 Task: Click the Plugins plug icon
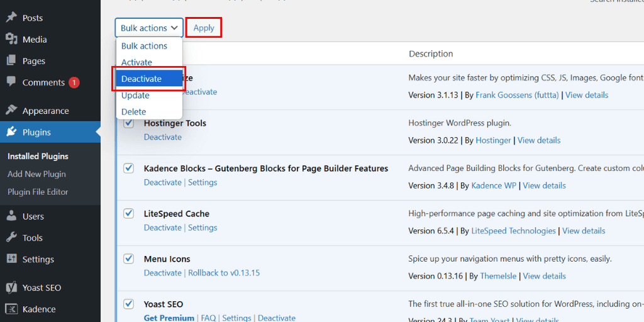coord(11,132)
